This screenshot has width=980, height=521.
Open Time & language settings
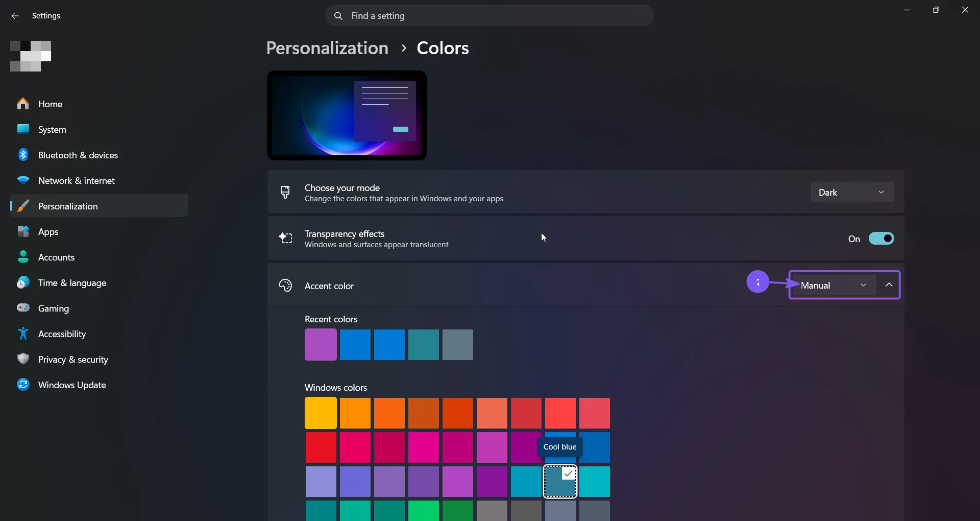point(99,282)
